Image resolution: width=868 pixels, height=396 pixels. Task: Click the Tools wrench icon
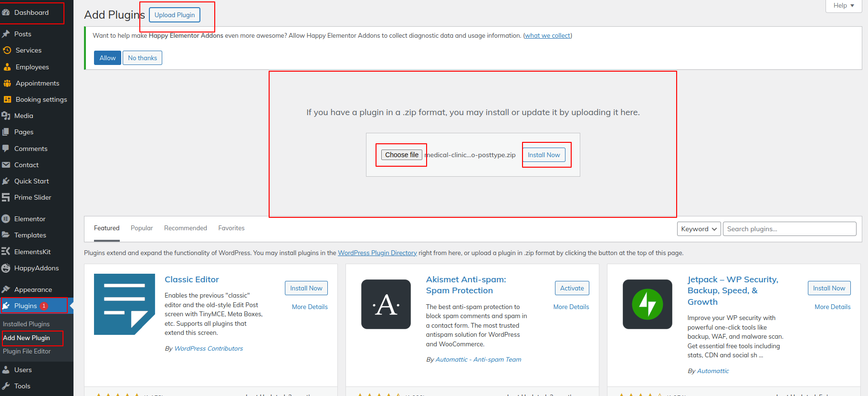[6, 386]
